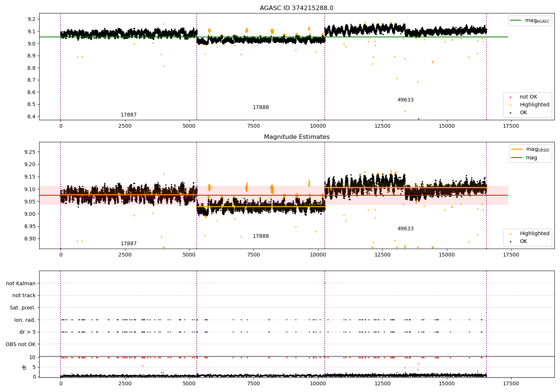Click the orange line sample beside mag OBSID
The image size is (560, 392).
517,149
